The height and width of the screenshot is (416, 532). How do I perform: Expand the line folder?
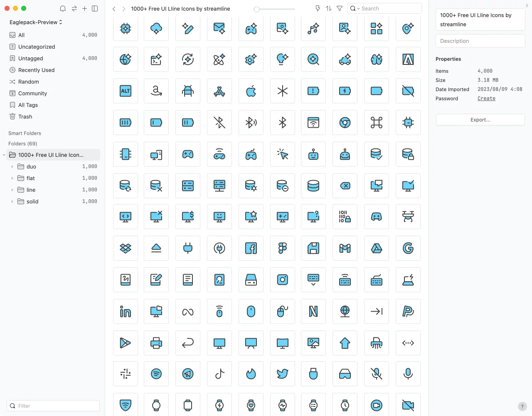pos(12,190)
